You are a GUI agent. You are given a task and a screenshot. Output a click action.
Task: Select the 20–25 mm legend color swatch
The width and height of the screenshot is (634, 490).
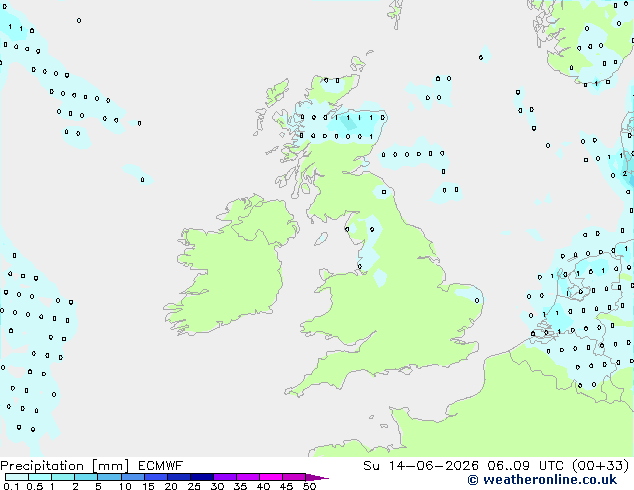[179, 477]
